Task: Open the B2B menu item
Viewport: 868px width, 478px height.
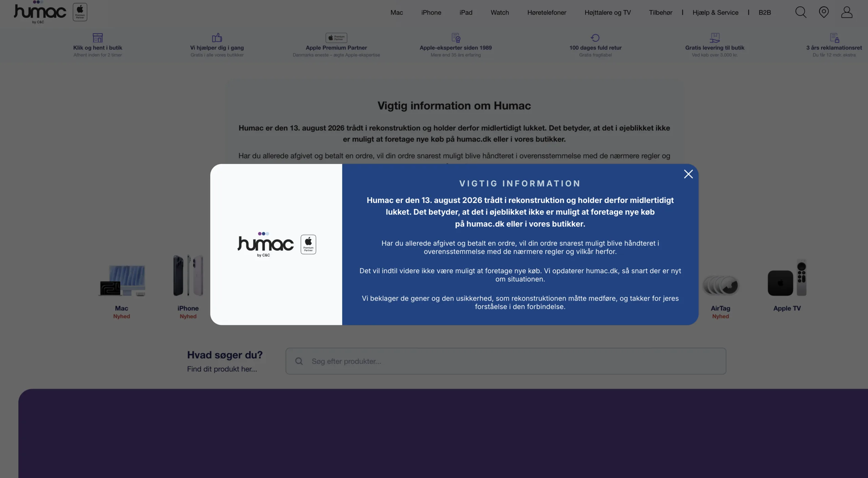Action: click(x=765, y=13)
